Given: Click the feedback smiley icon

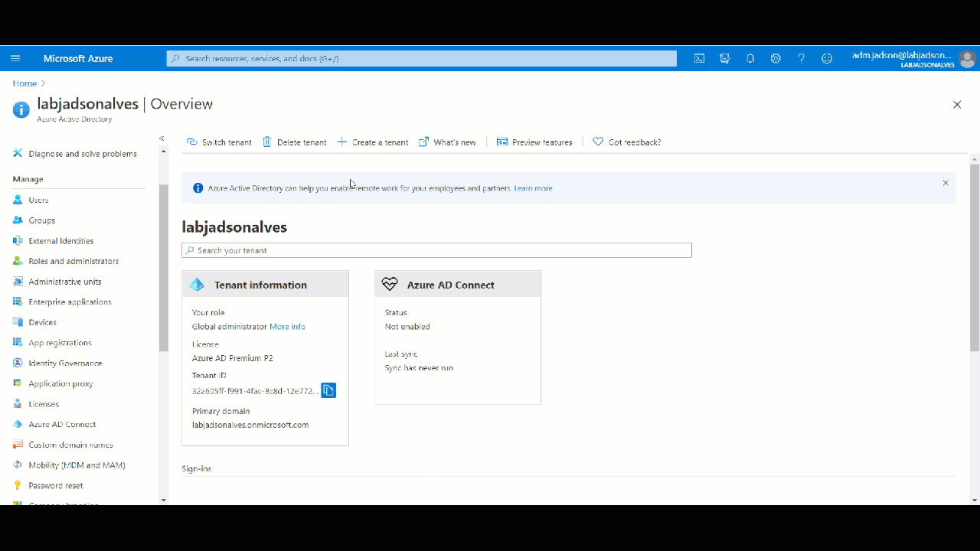Looking at the screenshot, I should pos(827,58).
